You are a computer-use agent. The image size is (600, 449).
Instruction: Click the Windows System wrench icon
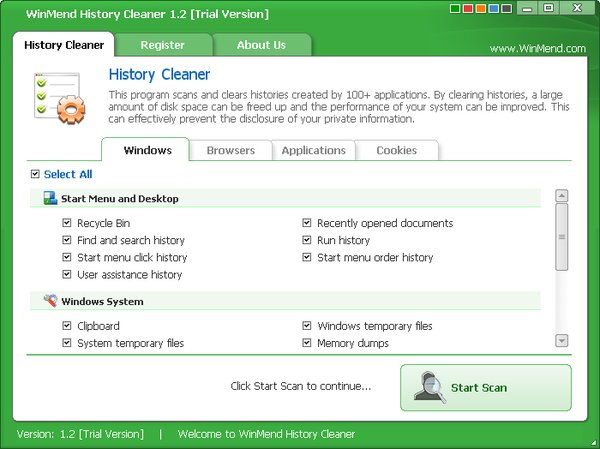tap(49, 300)
